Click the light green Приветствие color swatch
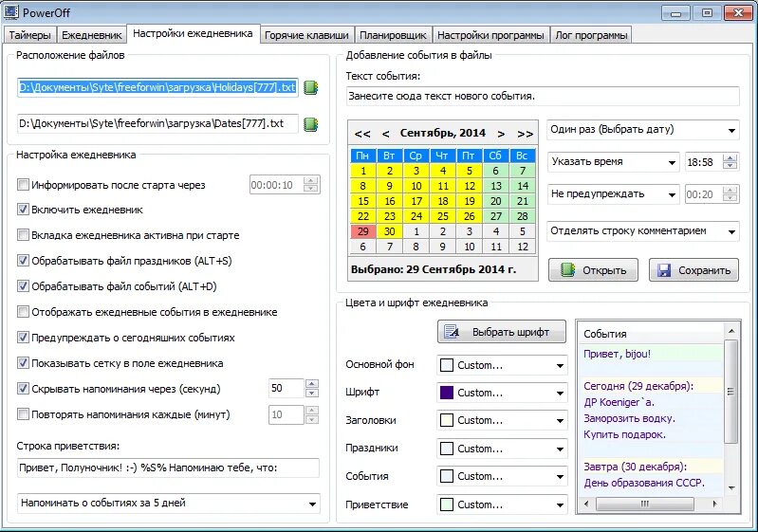758x532 pixels. click(x=446, y=504)
